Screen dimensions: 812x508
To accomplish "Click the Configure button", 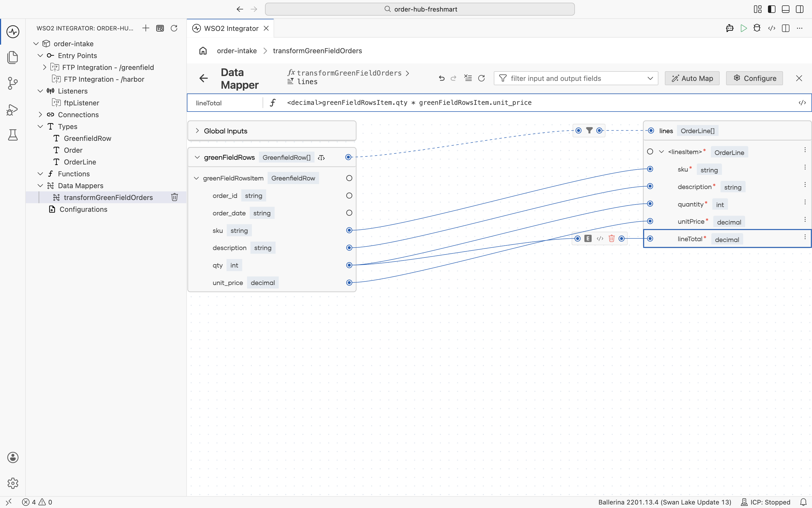I will pos(754,78).
